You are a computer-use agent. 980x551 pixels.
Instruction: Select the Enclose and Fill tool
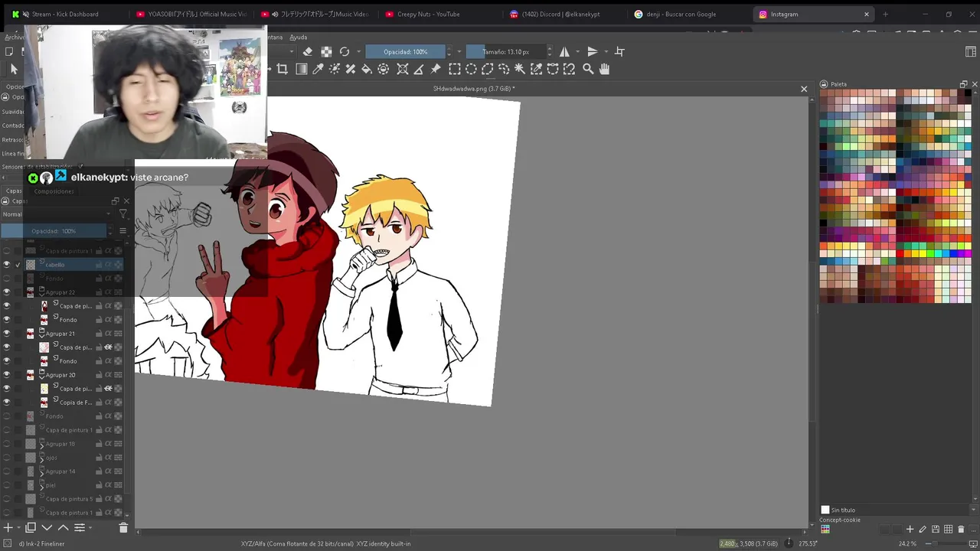pos(383,69)
